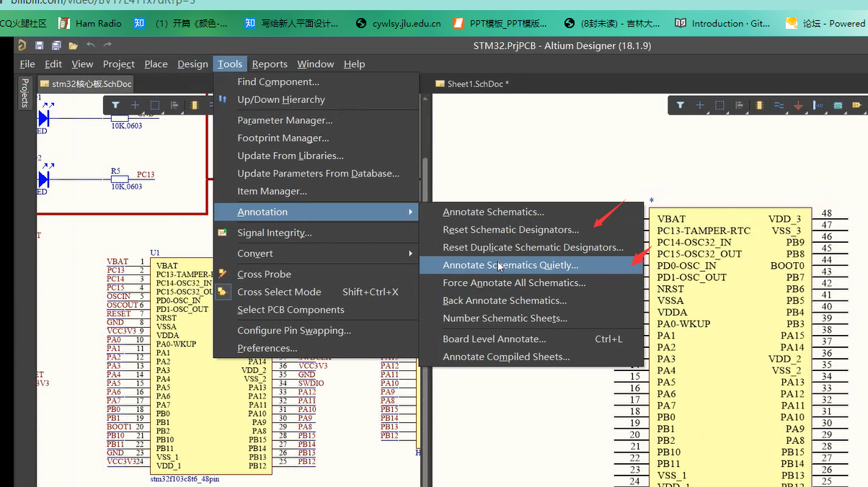Open the Introduction · Git bookmark
The width and height of the screenshot is (868, 487).
722,22
